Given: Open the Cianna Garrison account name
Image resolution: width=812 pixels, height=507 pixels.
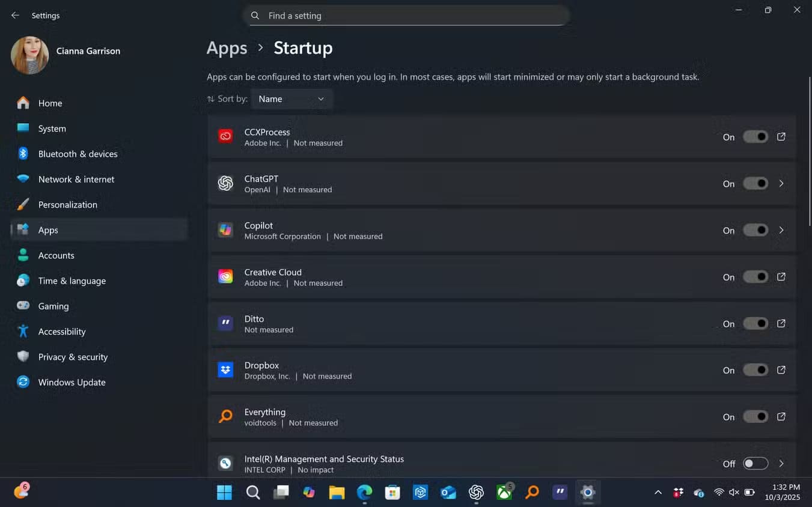Looking at the screenshot, I should point(88,51).
